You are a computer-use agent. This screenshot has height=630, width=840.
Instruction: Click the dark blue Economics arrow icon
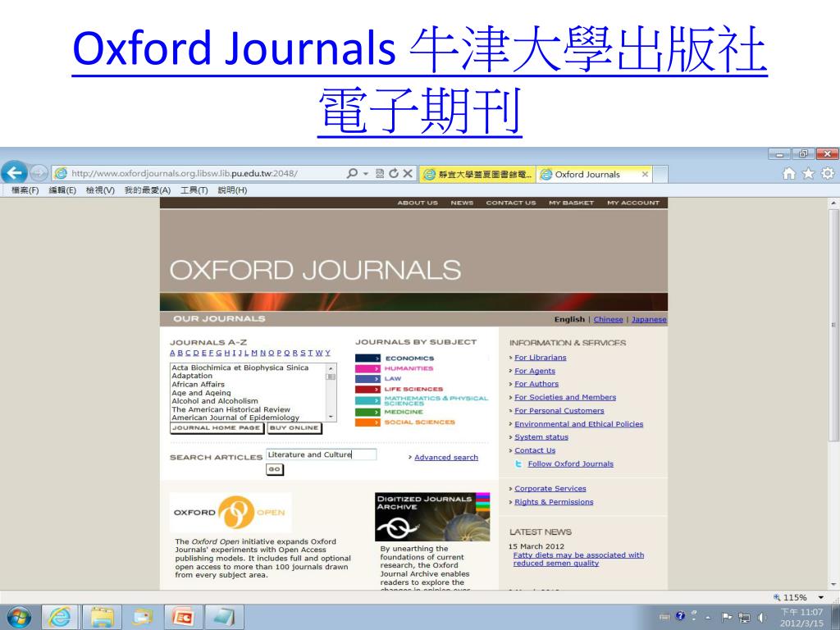(368, 358)
